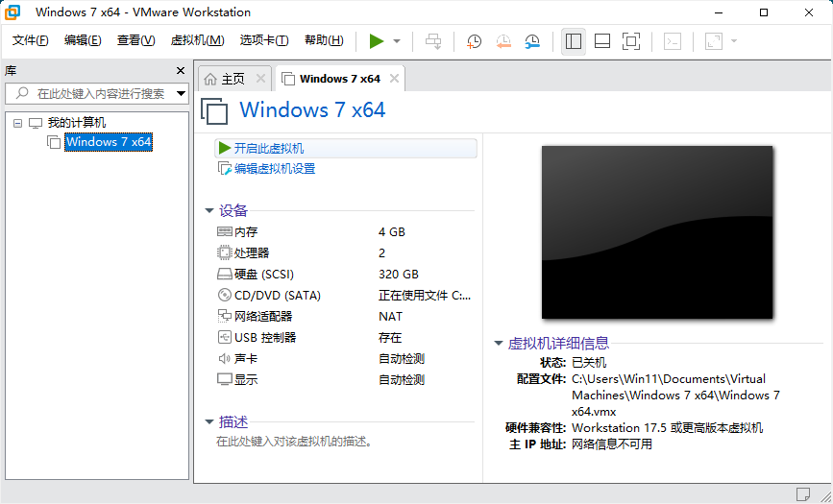The height and width of the screenshot is (504, 833).
Task: Click the 320 GB disk value
Action: (399, 274)
